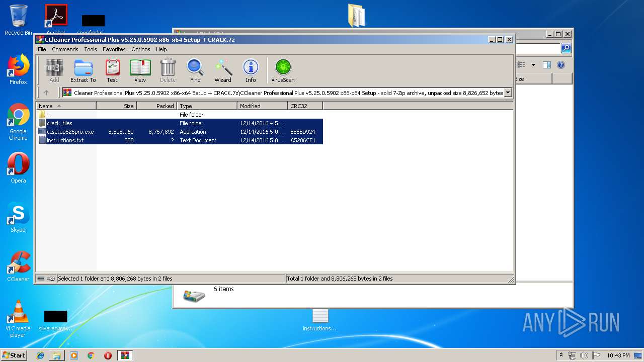Image resolution: width=644 pixels, height=362 pixels.
Task: Click the Recycle Bin desktop icon
Action: 18,20
